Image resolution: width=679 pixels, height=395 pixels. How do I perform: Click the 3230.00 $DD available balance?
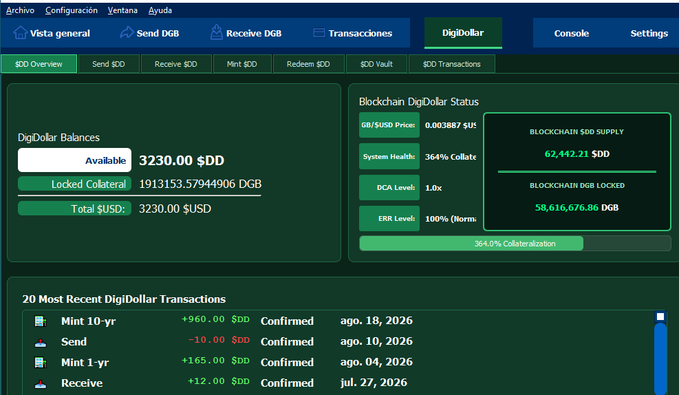pyautogui.click(x=181, y=160)
